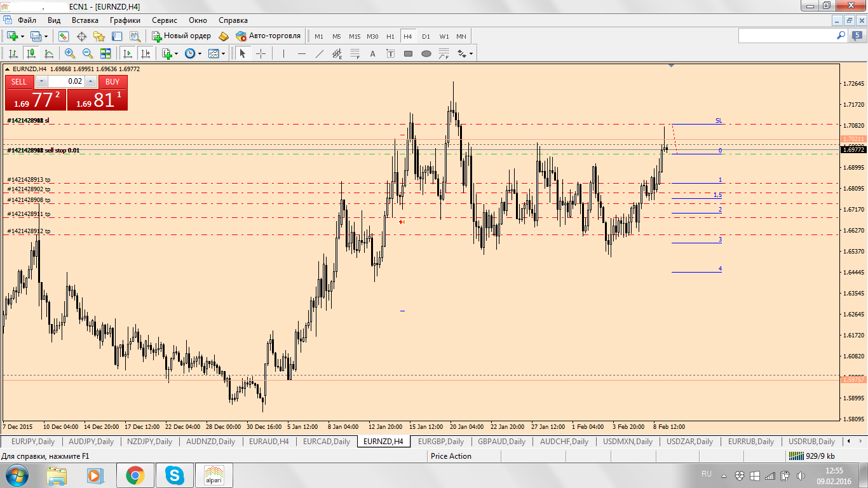Open the Файл menu
The image size is (868, 488).
click(27, 20)
